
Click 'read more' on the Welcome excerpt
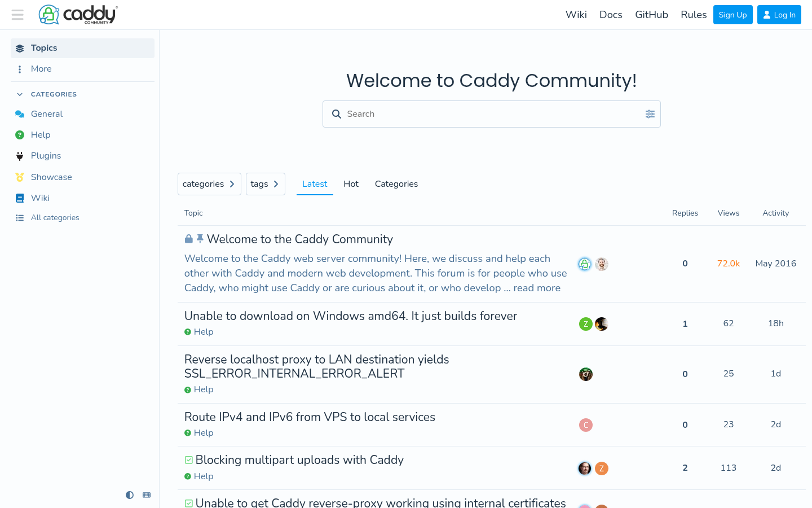(x=537, y=288)
